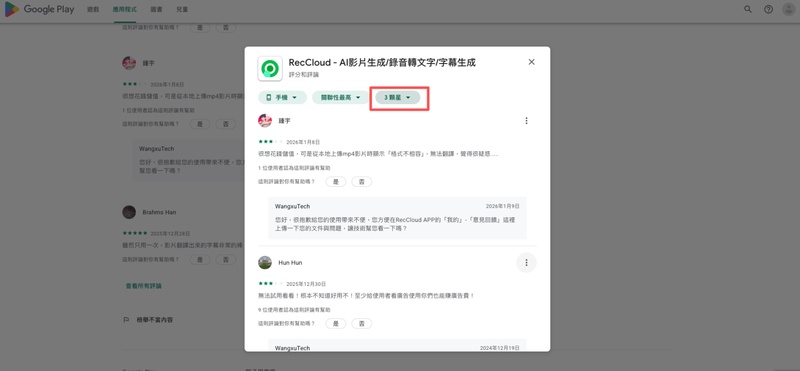Mark 鍾宇's dialog review unhelpful with 否
This screenshot has width=800, height=371.
362,182
